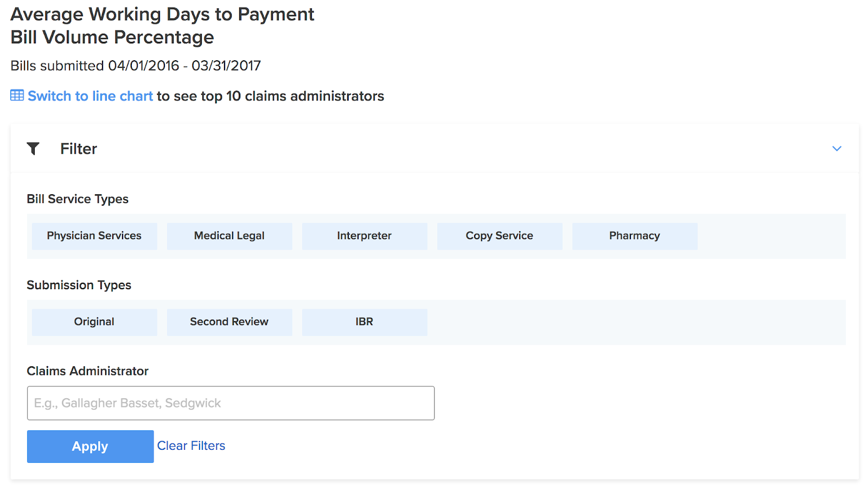The height and width of the screenshot is (490, 868).
Task: Toggle the Second Review submission type
Action: [x=229, y=322]
